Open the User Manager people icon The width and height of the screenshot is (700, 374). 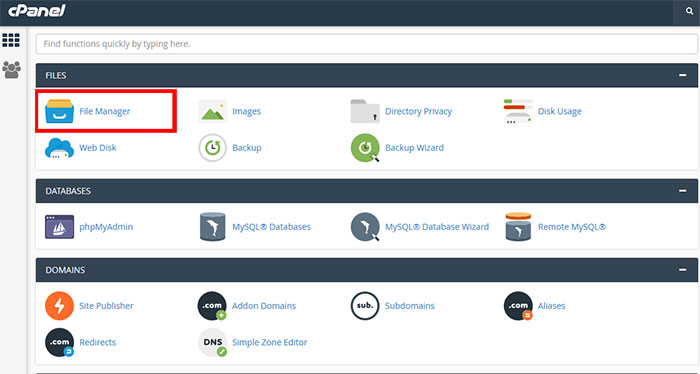12,70
